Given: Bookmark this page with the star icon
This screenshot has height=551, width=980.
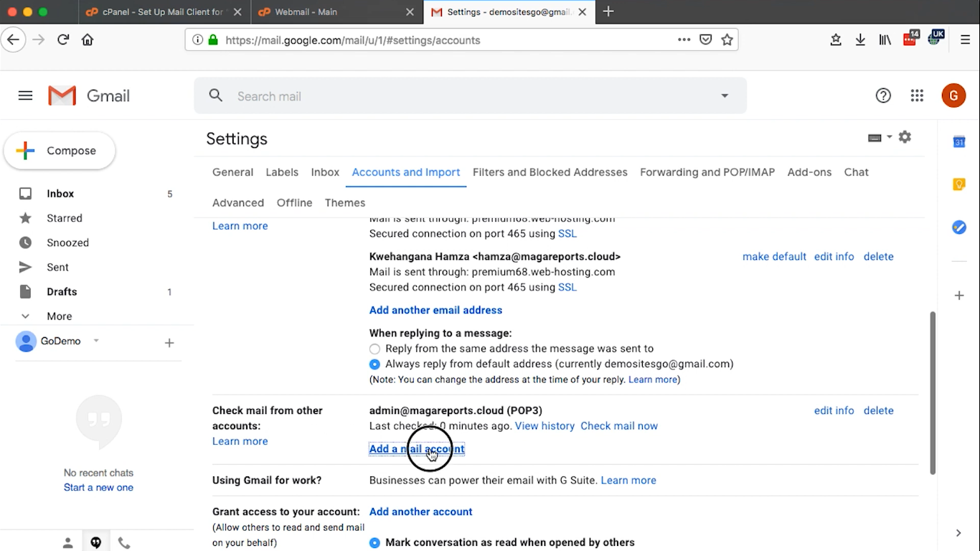Looking at the screenshot, I should click(727, 40).
